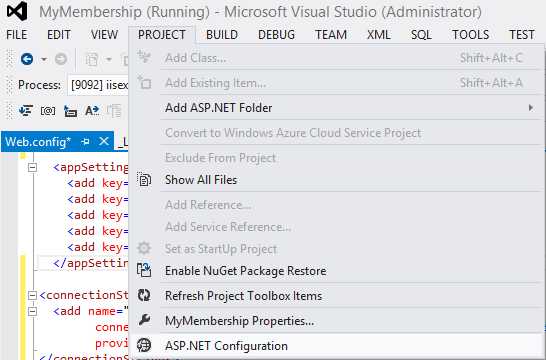Image resolution: width=546 pixels, height=360 pixels.
Task: Expand the Add ASP.NET Folder submenu arrow
Action: (x=531, y=108)
